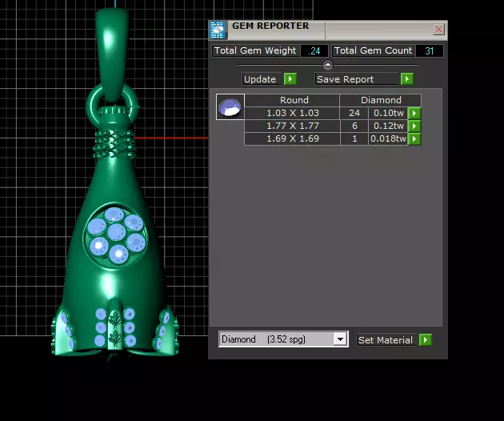The height and width of the screenshot is (421, 504).
Task: Click the Total Gem Weight value .24
Action: [314, 50]
